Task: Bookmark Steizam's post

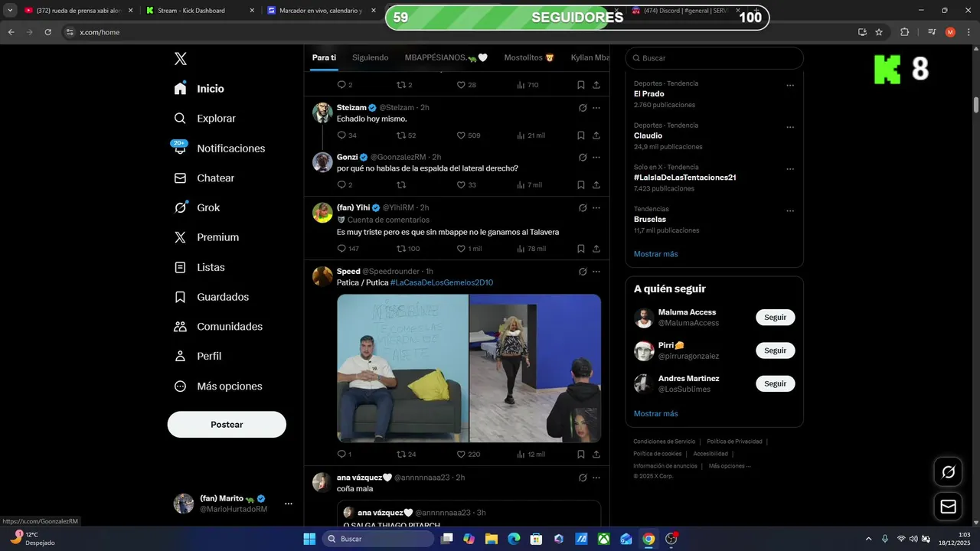Action: click(581, 135)
